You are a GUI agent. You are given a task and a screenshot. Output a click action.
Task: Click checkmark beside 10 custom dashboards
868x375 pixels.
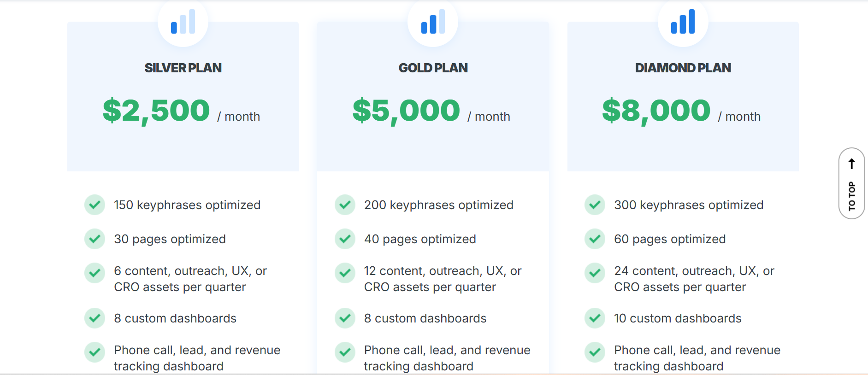click(x=595, y=318)
